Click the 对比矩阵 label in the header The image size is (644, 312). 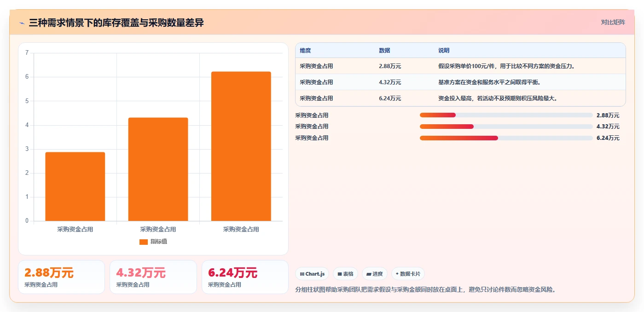(613, 22)
